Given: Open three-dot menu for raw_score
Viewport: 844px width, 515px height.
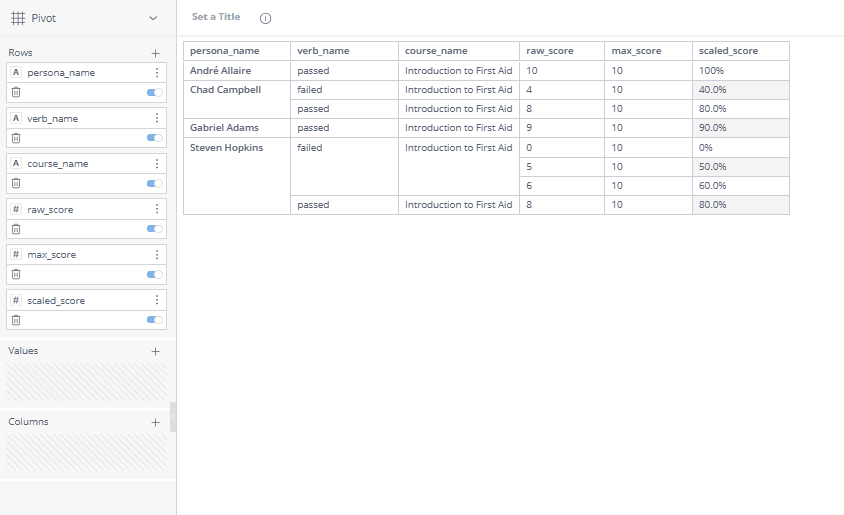Looking at the screenshot, I should coord(157,209).
